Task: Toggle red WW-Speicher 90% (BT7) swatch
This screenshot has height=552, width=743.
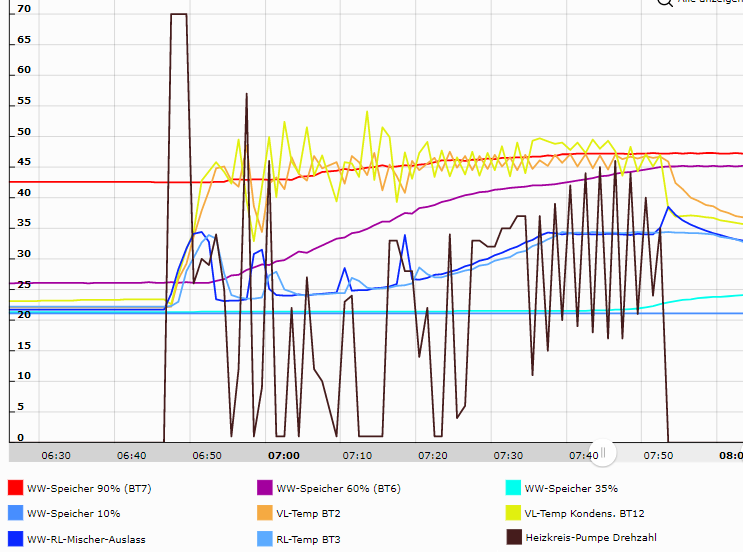Action: [x=16, y=488]
